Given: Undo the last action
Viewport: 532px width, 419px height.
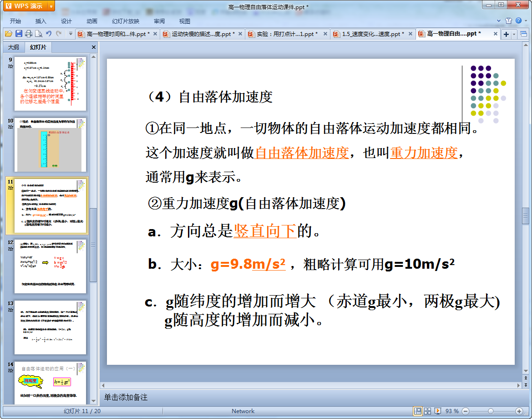Looking at the screenshot, I should pos(49,34).
